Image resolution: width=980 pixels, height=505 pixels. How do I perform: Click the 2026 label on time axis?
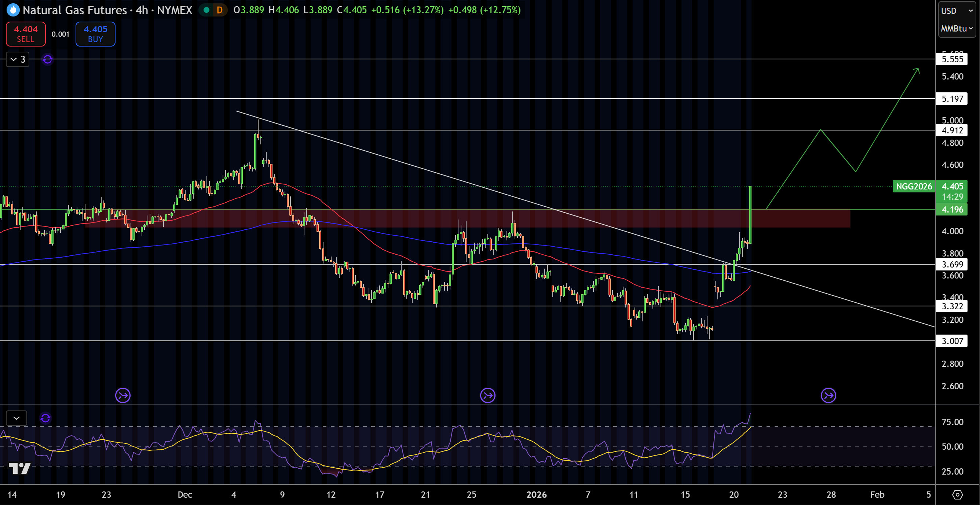(537, 494)
